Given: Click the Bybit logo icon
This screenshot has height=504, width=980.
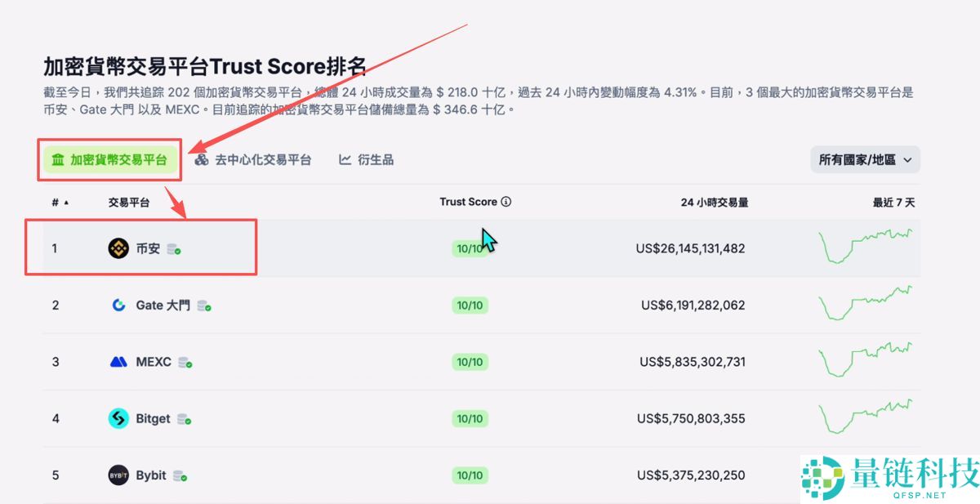Looking at the screenshot, I should 118,475.
